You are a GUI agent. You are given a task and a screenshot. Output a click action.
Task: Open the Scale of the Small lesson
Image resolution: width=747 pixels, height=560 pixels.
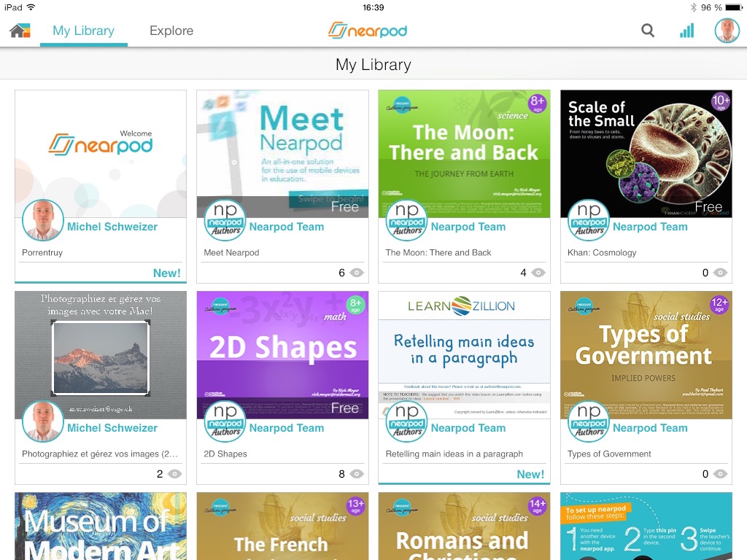[646, 154]
